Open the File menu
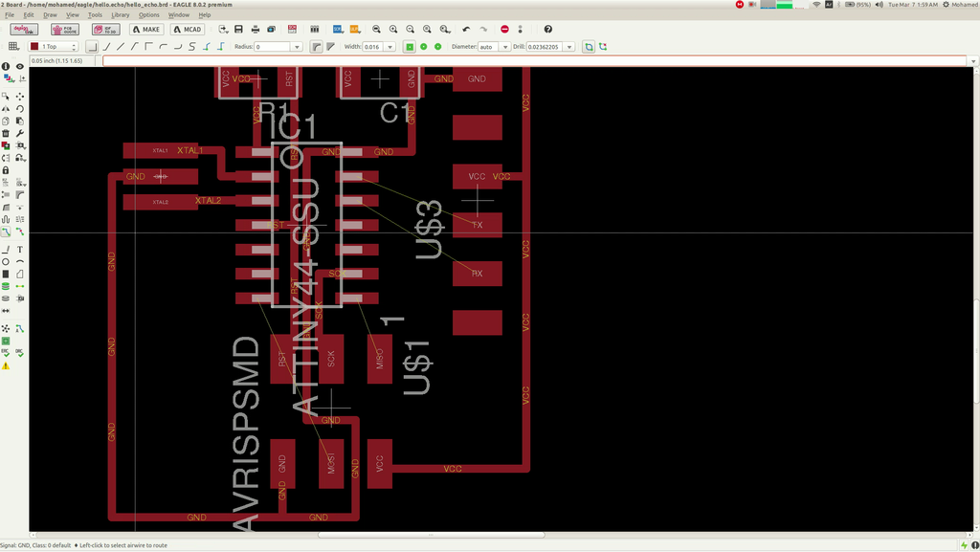Screen dimensions: 980x552 (x=10, y=15)
